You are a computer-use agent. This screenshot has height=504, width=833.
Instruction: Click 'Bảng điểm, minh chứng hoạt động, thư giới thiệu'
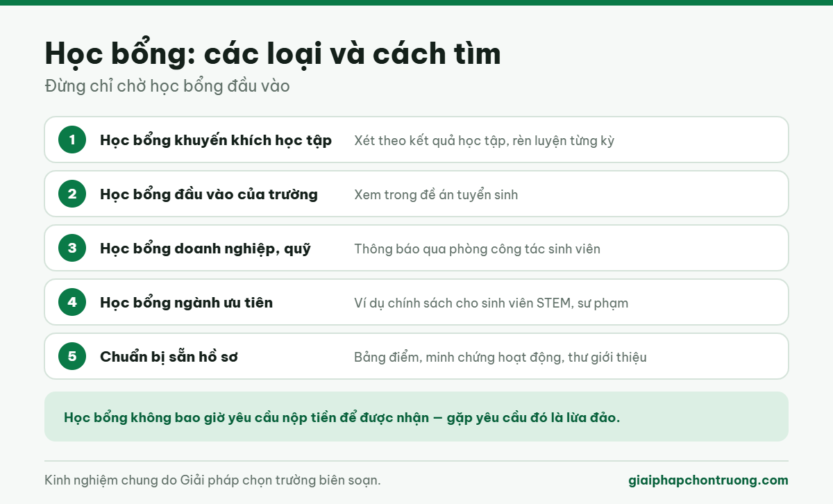(x=500, y=358)
